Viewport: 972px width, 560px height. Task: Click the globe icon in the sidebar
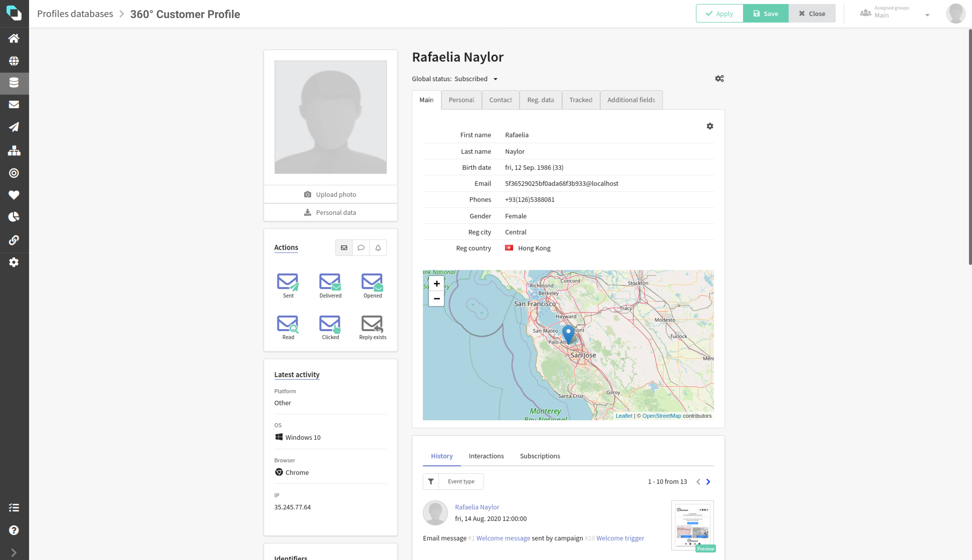14,61
